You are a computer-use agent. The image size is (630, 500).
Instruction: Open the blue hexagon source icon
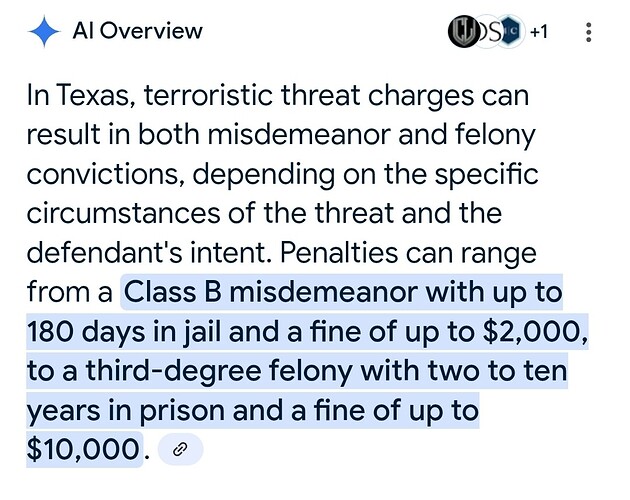(509, 31)
